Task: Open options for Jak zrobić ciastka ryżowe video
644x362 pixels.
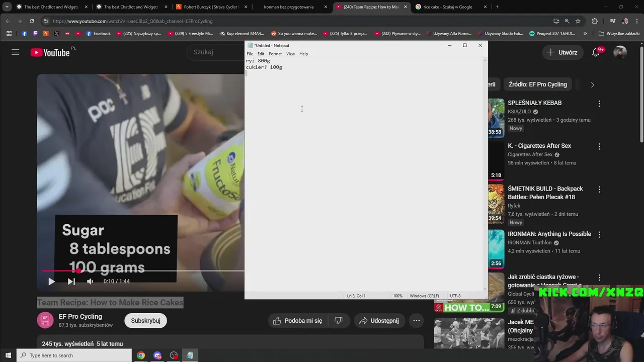Action: click(599, 278)
